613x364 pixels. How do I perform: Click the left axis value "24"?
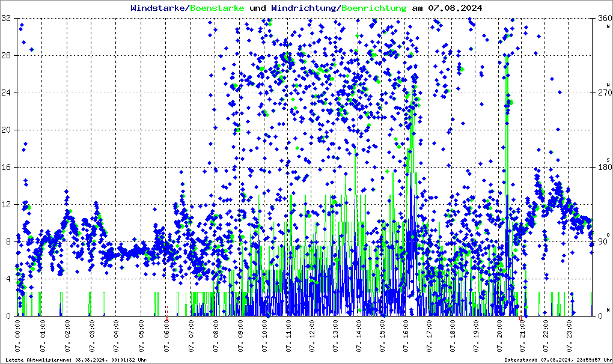[x=6, y=93]
